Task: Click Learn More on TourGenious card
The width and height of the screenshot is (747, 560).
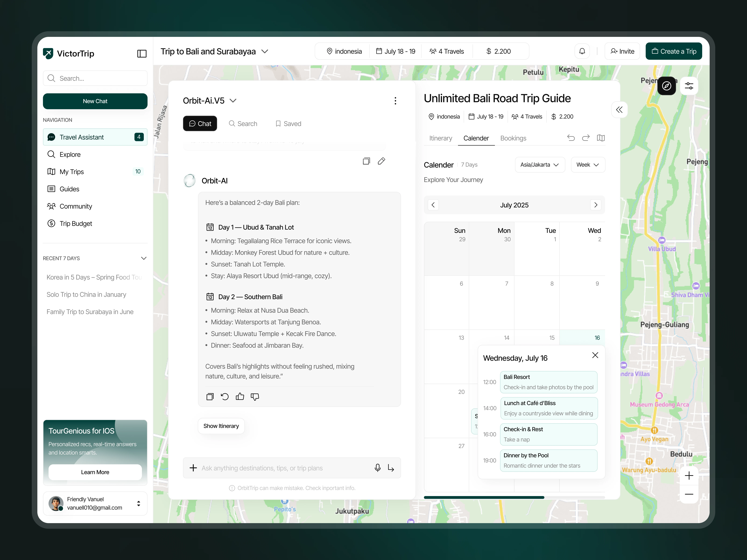Action: (x=95, y=472)
